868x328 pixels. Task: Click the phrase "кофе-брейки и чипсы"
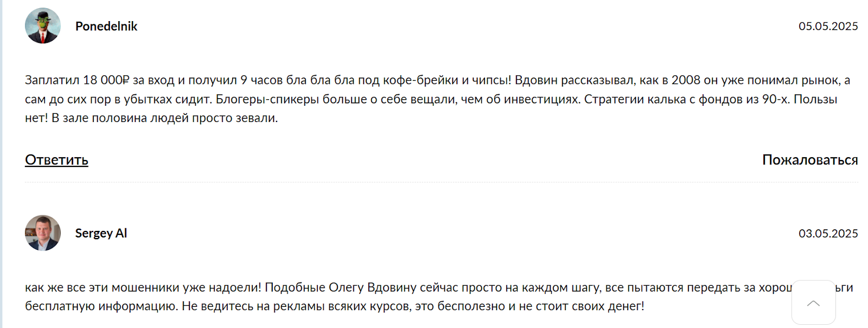446,80
